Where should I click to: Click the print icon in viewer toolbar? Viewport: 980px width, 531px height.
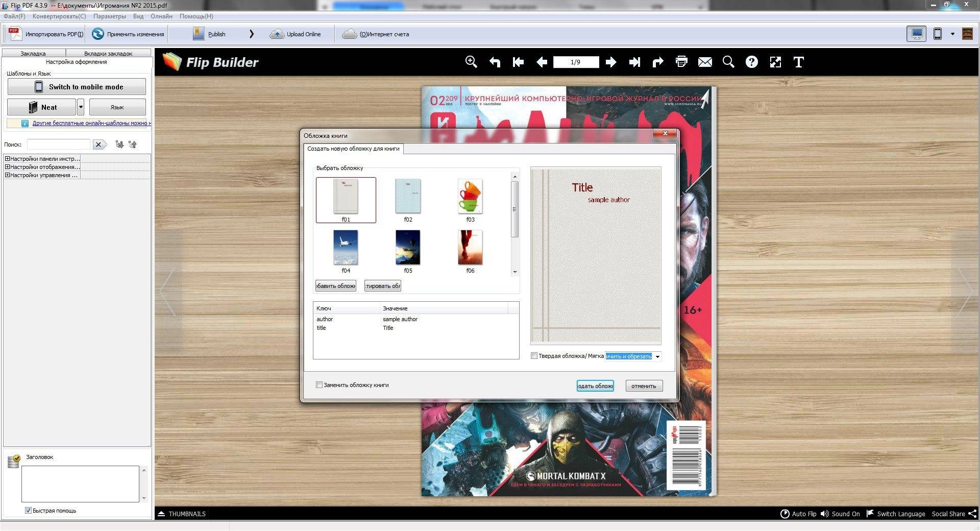(681, 62)
